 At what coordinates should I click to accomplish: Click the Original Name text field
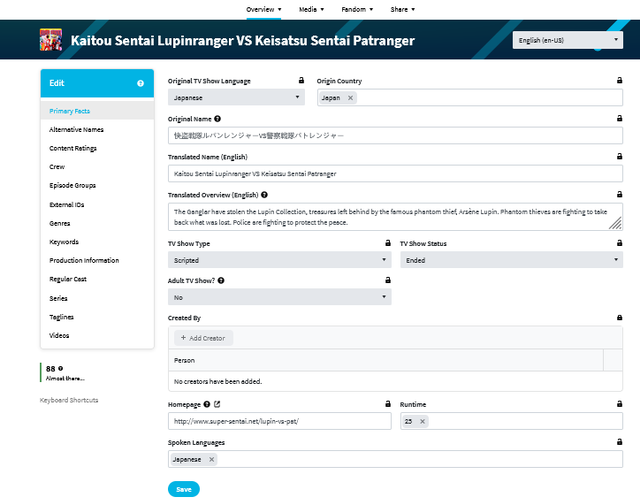tap(395, 135)
